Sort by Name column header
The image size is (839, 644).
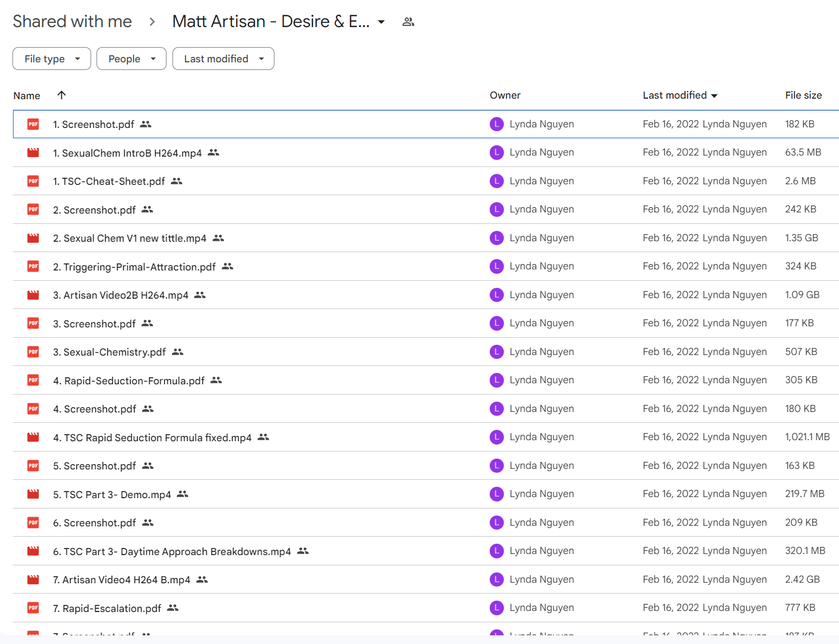pyautogui.click(x=27, y=96)
